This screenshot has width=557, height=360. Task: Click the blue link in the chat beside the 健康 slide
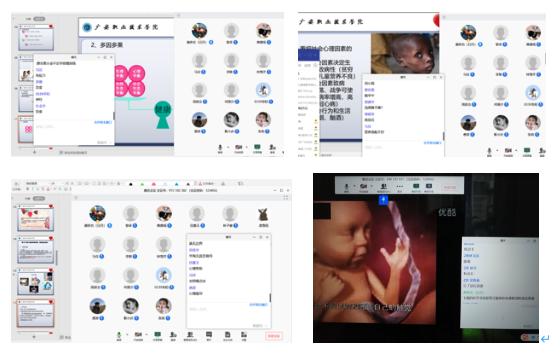coord(103,122)
